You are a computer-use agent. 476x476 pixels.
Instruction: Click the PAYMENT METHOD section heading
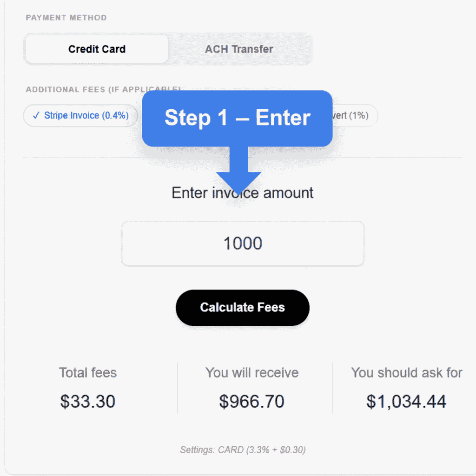[x=66, y=18]
